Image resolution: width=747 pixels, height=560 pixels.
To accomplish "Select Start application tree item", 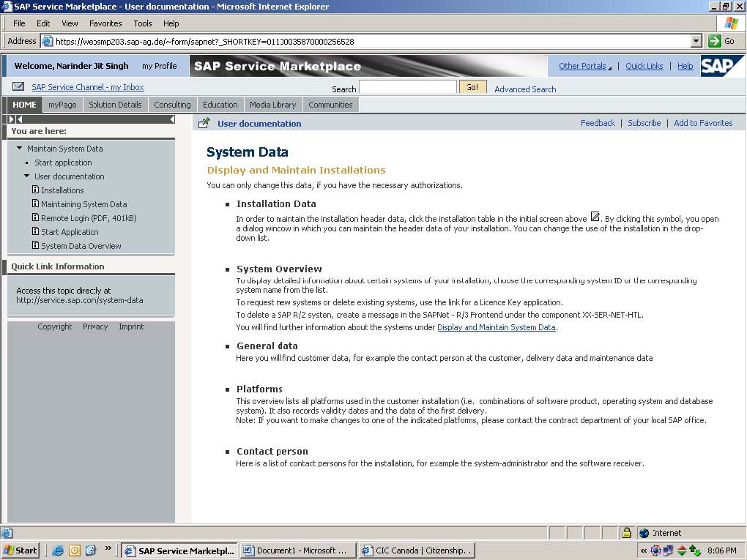I will (x=63, y=163).
